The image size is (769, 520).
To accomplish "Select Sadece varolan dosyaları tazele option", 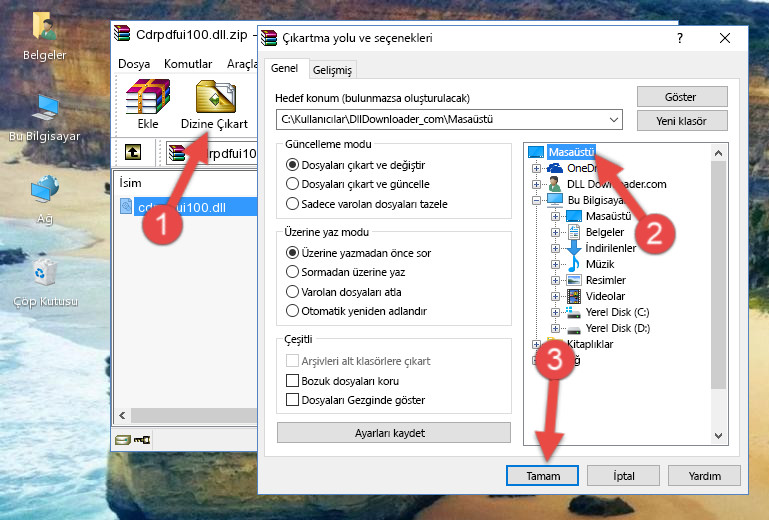I will 292,204.
